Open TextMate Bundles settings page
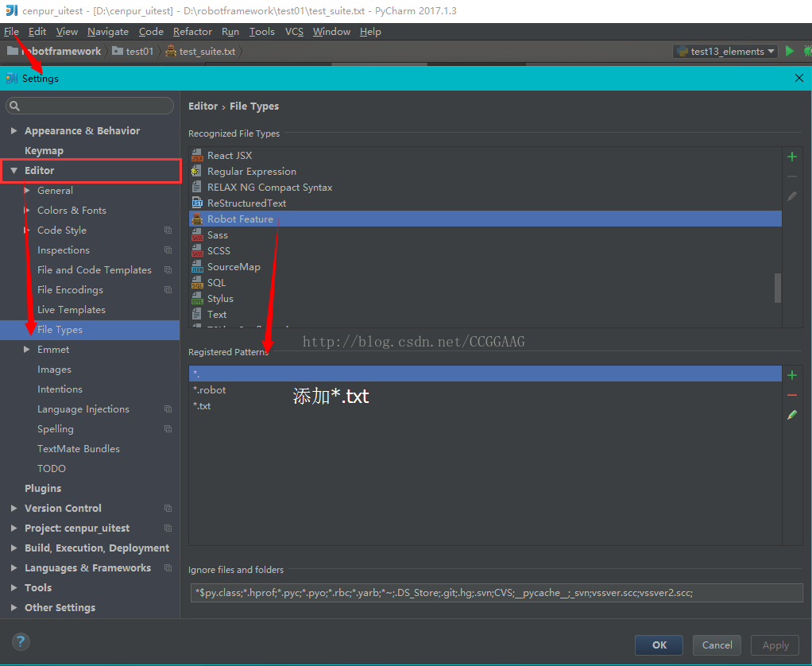 (78, 448)
